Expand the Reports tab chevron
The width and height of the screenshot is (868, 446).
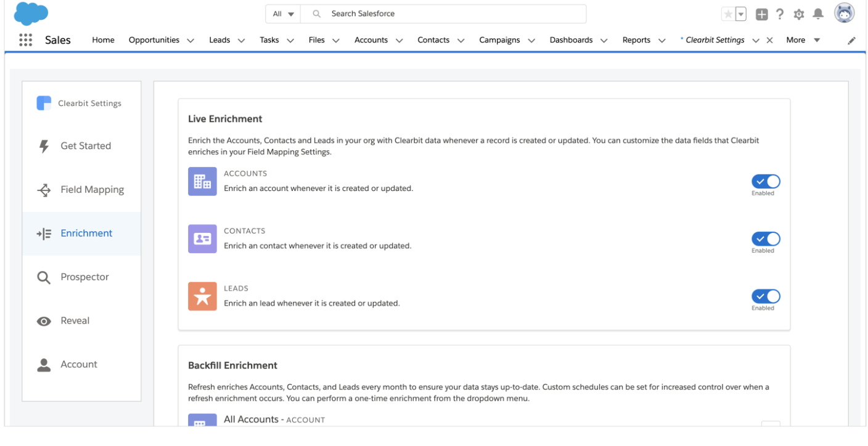662,41
